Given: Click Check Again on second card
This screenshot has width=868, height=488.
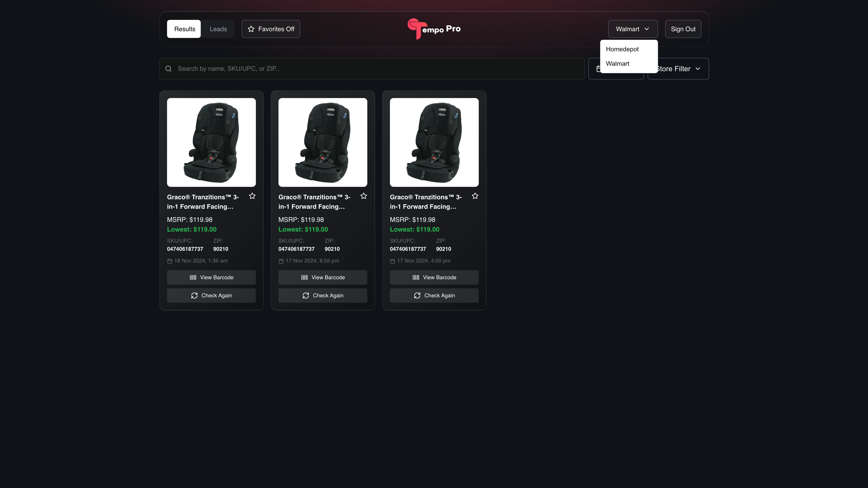Looking at the screenshot, I should pos(323,295).
